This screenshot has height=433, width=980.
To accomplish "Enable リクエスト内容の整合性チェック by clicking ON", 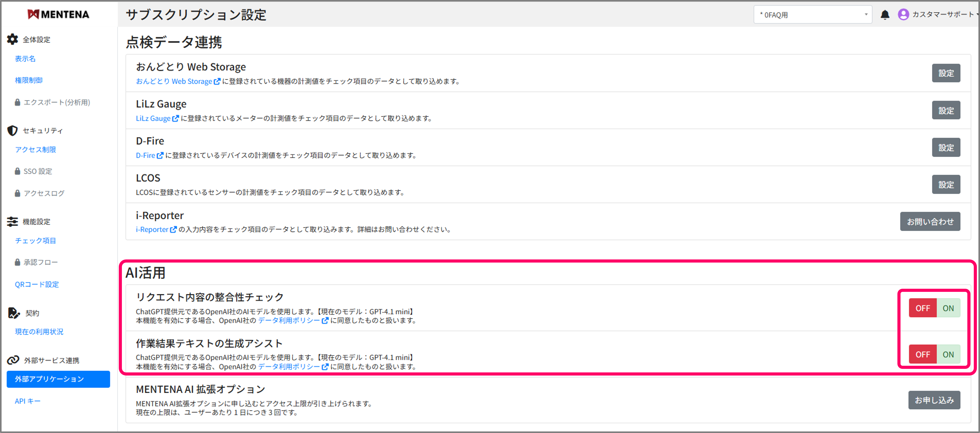I will [948, 308].
